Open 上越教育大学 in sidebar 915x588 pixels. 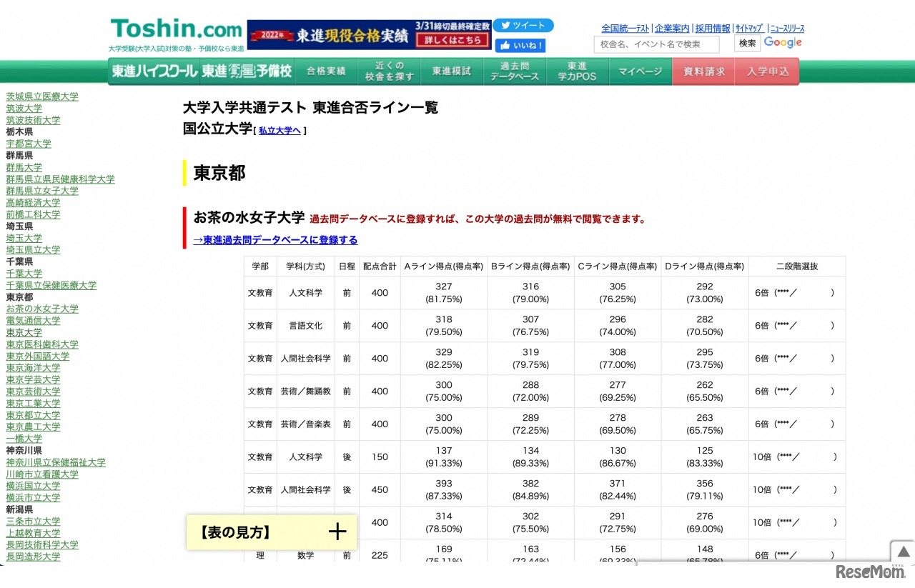[33, 533]
